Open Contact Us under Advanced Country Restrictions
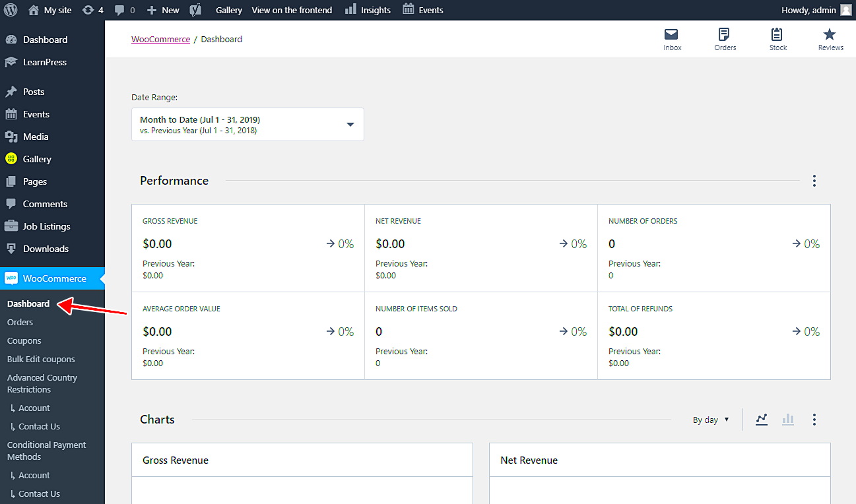Screen dimensions: 856x504 [x=39, y=426]
